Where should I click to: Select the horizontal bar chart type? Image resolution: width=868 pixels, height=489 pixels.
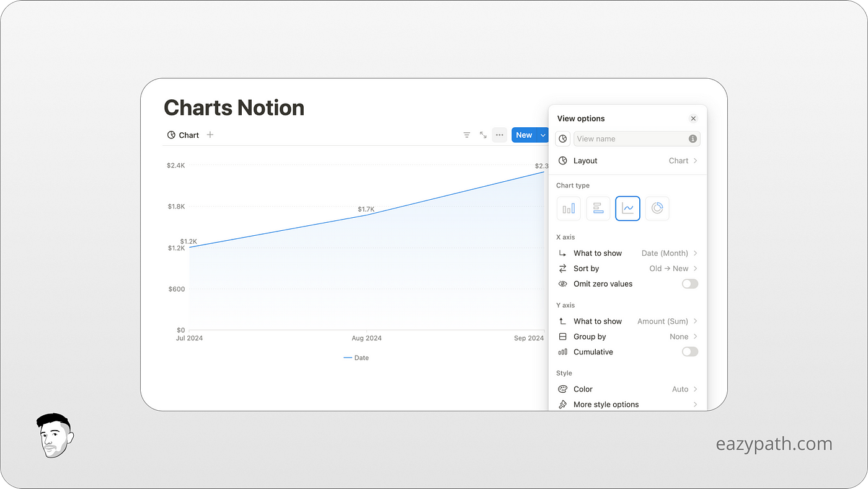tap(598, 208)
